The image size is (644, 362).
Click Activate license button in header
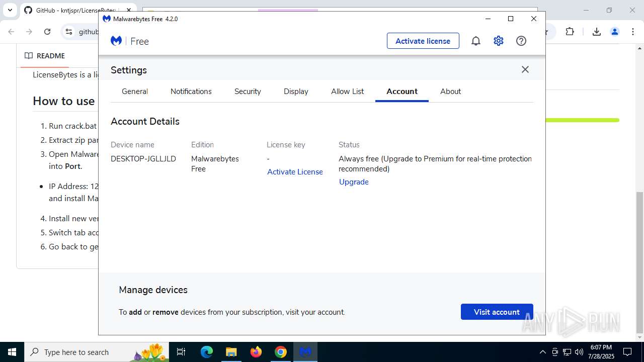pyautogui.click(x=423, y=41)
